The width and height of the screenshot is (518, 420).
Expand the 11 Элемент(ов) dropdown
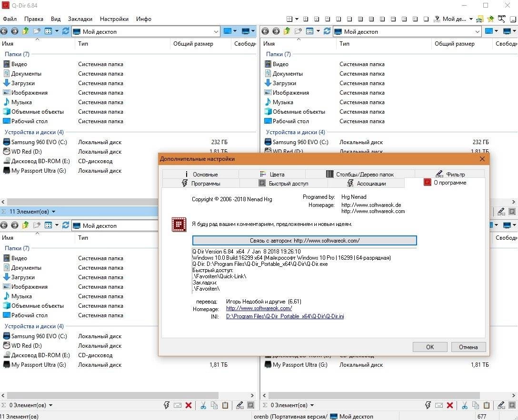click(x=53, y=212)
